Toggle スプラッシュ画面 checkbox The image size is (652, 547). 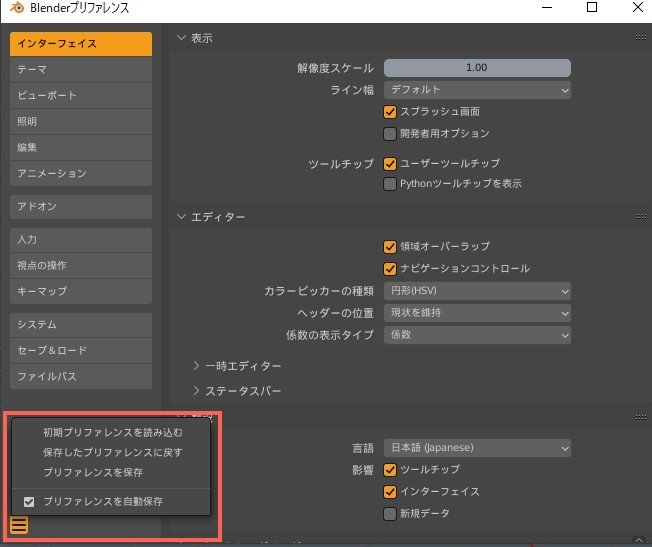(x=390, y=112)
